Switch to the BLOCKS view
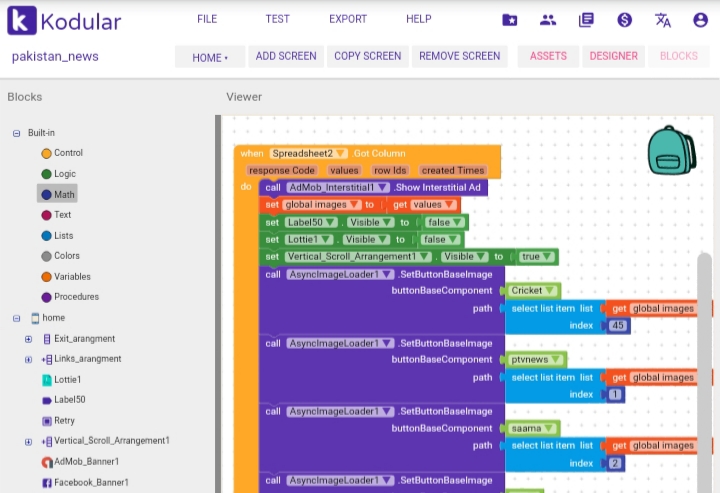The image size is (720, 493). tap(679, 56)
